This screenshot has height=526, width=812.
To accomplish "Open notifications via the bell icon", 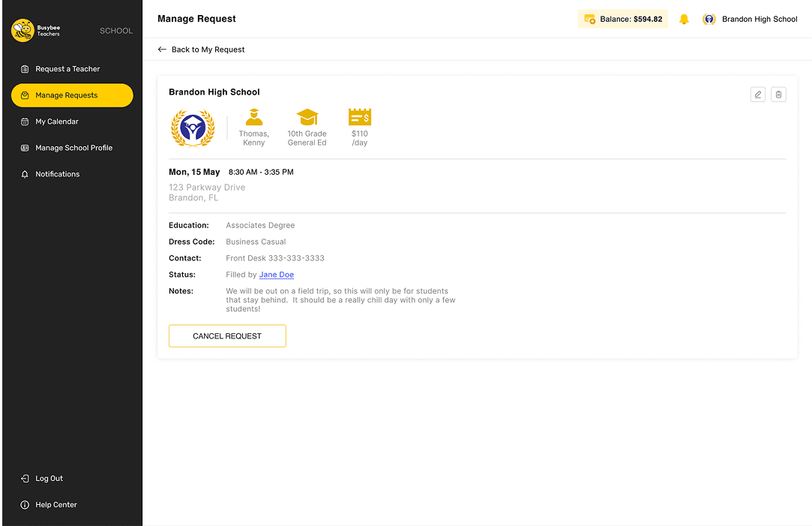I will pos(684,19).
